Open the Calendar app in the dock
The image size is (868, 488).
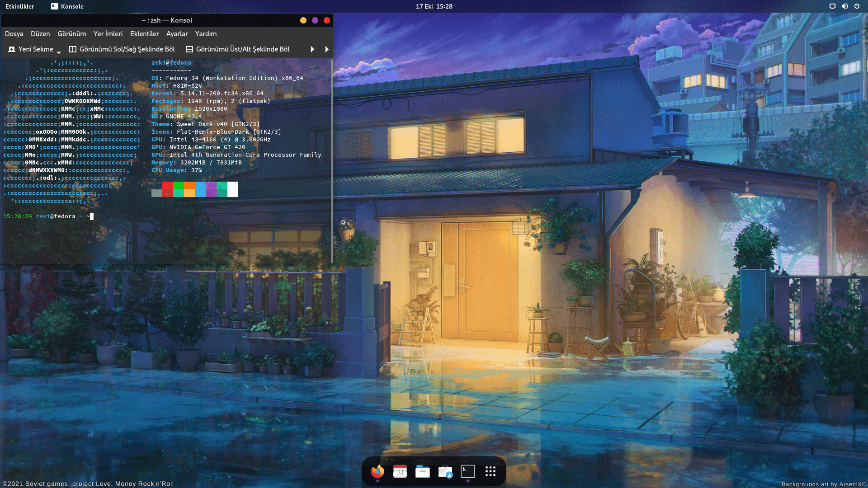[400, 472]
